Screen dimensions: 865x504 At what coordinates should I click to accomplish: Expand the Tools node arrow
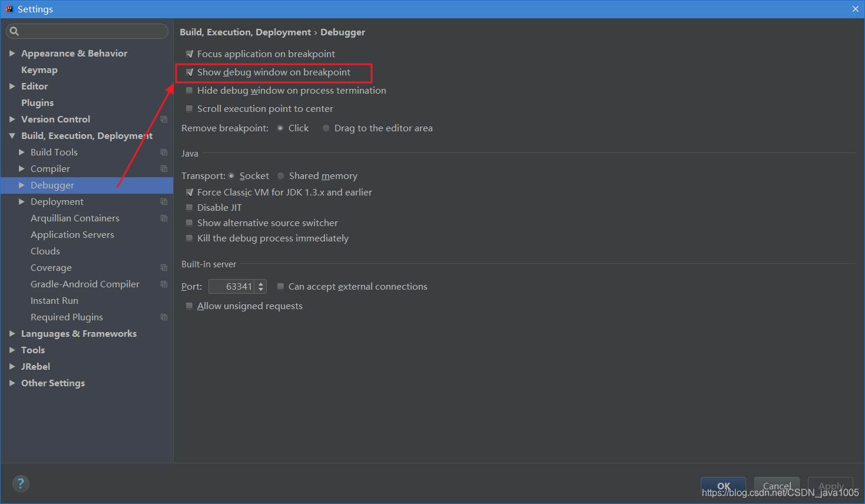[x=12, y=350]
